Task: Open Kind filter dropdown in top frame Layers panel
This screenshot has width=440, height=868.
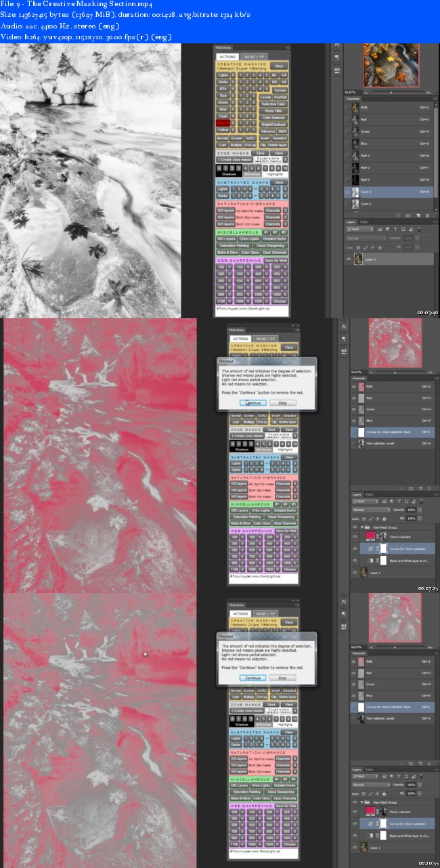Action: click(x=359, y=229)
